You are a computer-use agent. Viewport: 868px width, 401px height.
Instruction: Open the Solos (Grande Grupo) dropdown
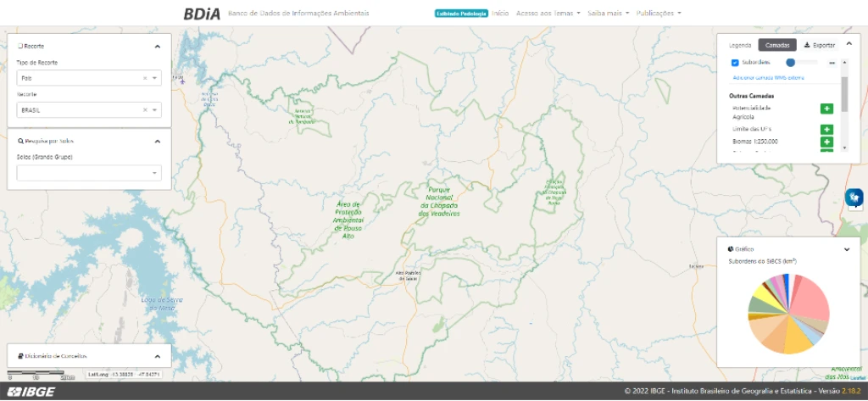click(89, 173)
